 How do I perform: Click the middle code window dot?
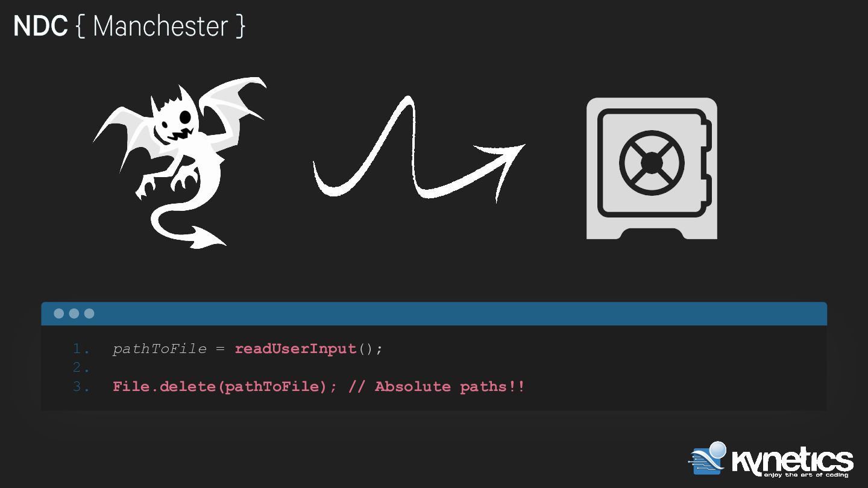(x=74, y=313)
